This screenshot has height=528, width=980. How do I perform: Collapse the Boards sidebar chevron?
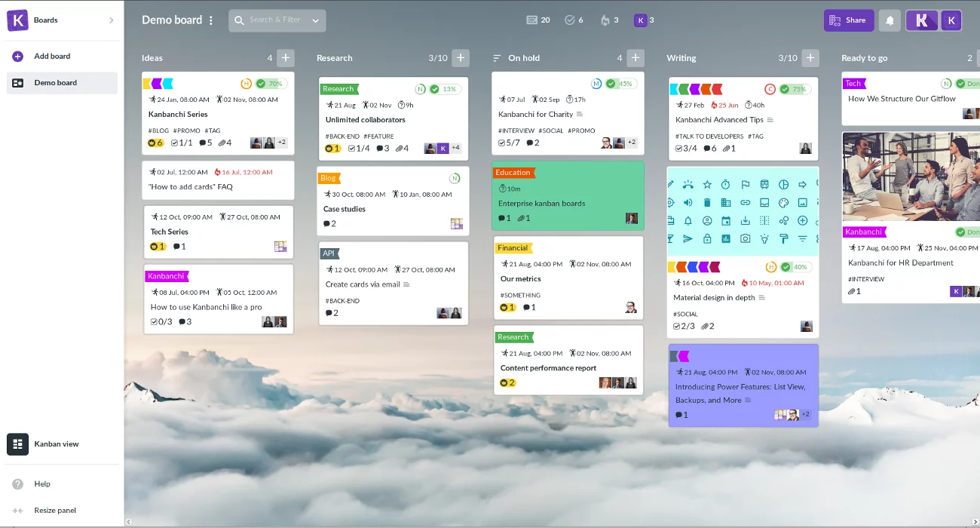point(112,20)
